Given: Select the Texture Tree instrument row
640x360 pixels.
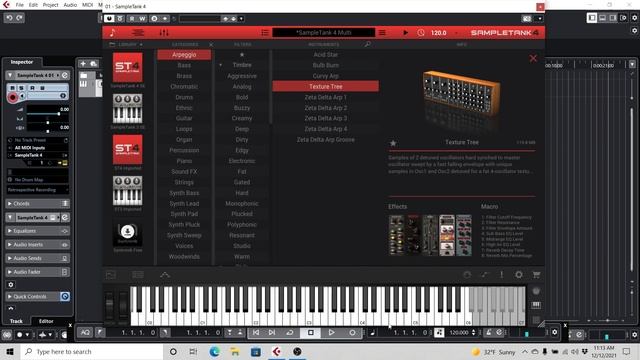Looking at the screenshot, I should pyautogui.click(x=326, y=87).
